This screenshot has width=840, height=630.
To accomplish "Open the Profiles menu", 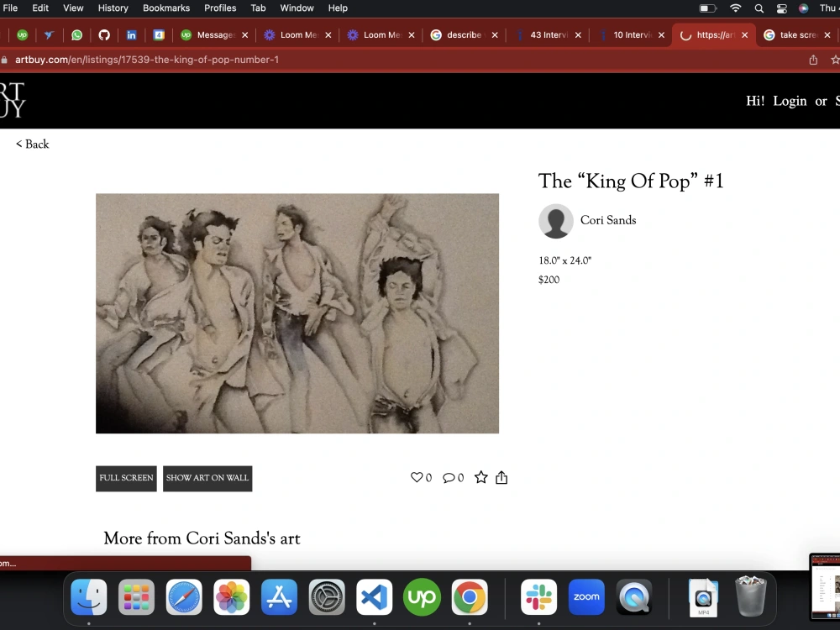I will click(220, 8).
